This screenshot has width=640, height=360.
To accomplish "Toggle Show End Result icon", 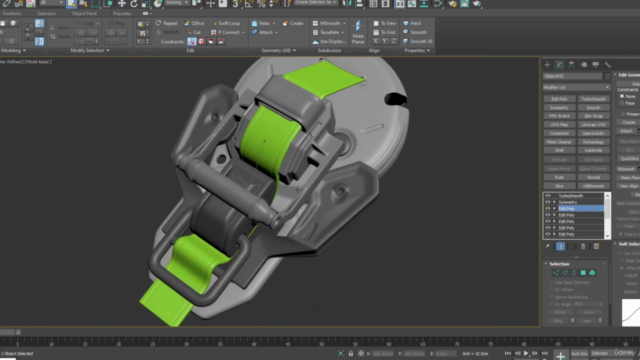I will click(560, 246).
